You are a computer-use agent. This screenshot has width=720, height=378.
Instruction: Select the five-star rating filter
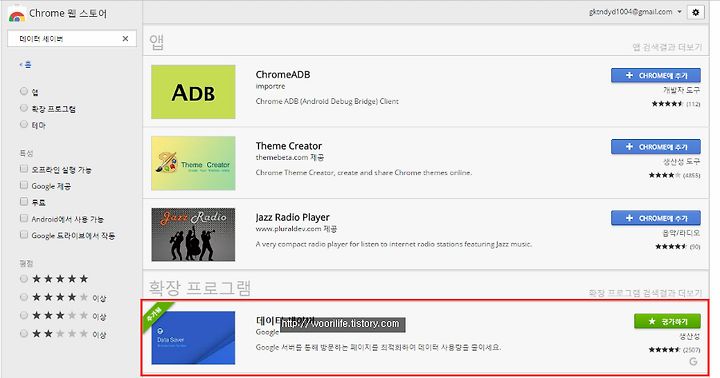(24, 278)
